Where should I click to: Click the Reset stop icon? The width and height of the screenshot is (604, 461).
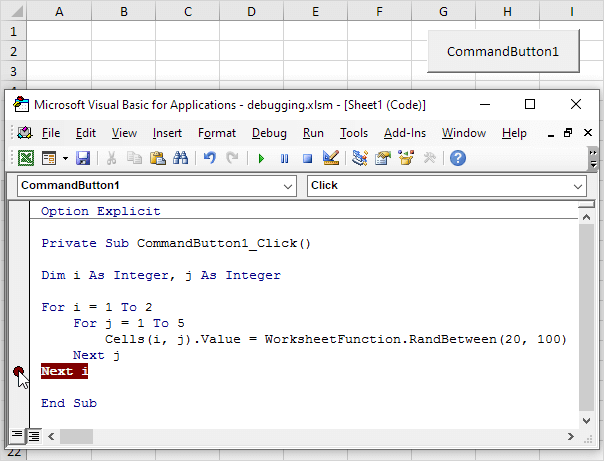[307, 158]
